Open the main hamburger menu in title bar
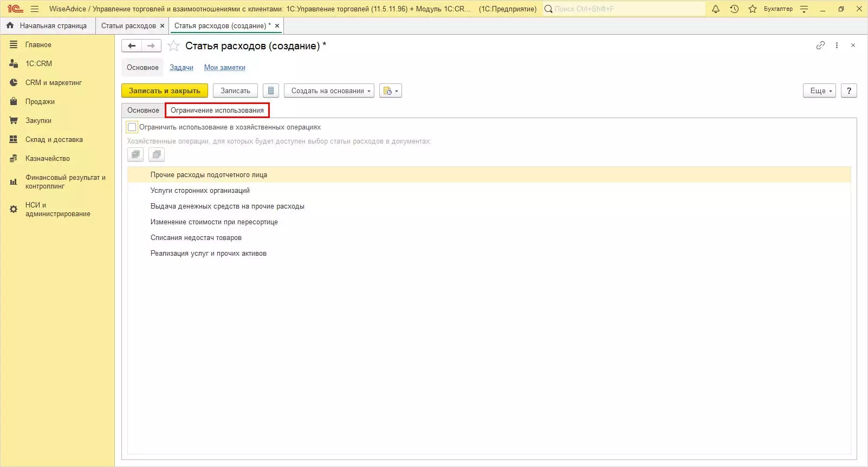 [x=35, y=9]
